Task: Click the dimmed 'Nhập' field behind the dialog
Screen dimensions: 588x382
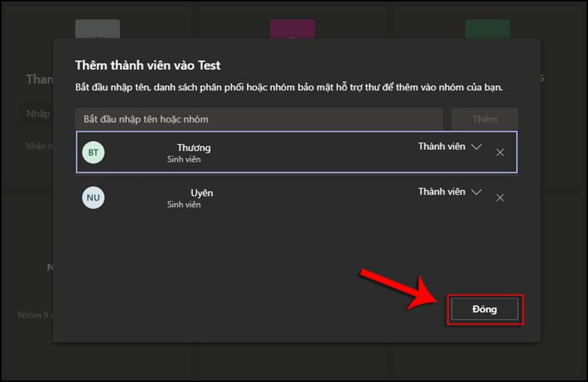Action: click(x=37, y=114)
